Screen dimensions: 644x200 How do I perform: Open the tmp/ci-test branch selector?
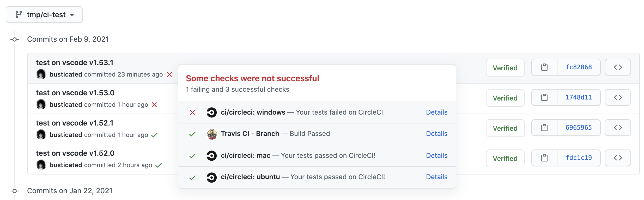click(44, 15)
